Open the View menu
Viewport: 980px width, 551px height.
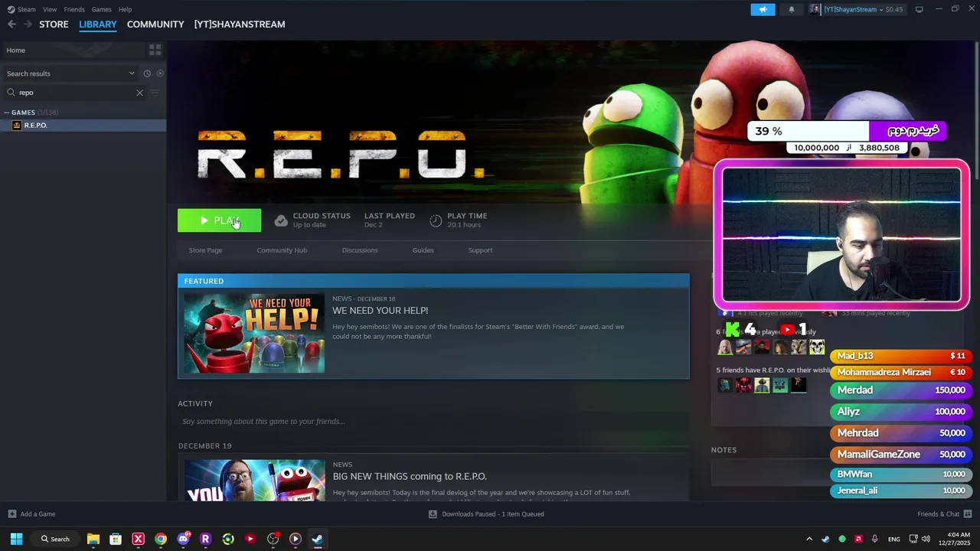(x=50, y=9)
